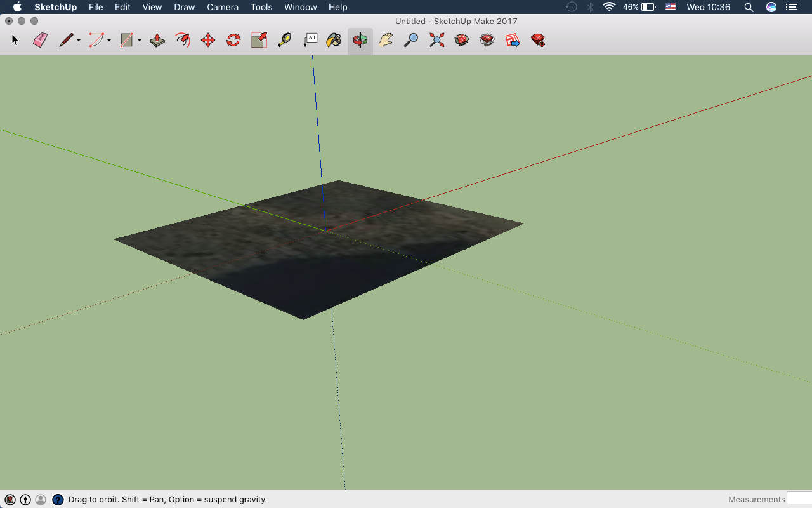Screen dimensions: 812x508
Task: Enable the Text annotation tool
Action: 310,39
